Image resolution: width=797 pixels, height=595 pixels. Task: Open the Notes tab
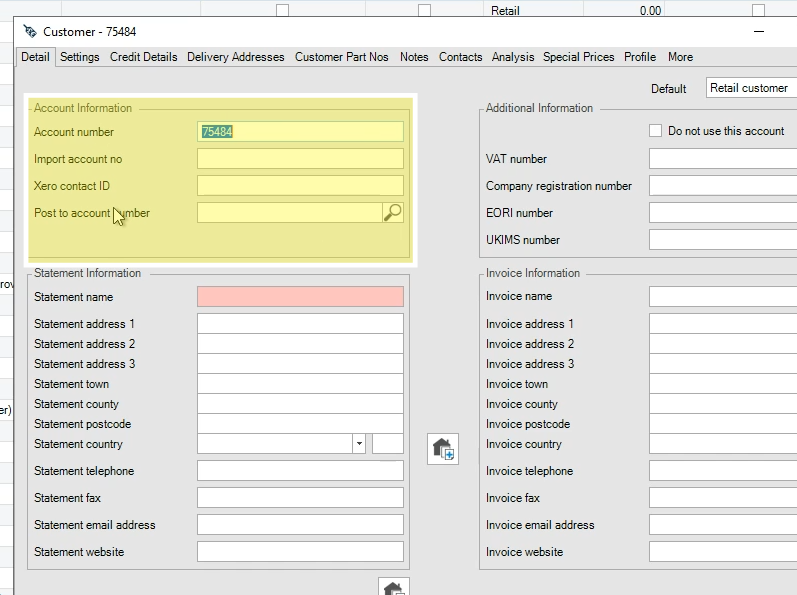[414, 57]
